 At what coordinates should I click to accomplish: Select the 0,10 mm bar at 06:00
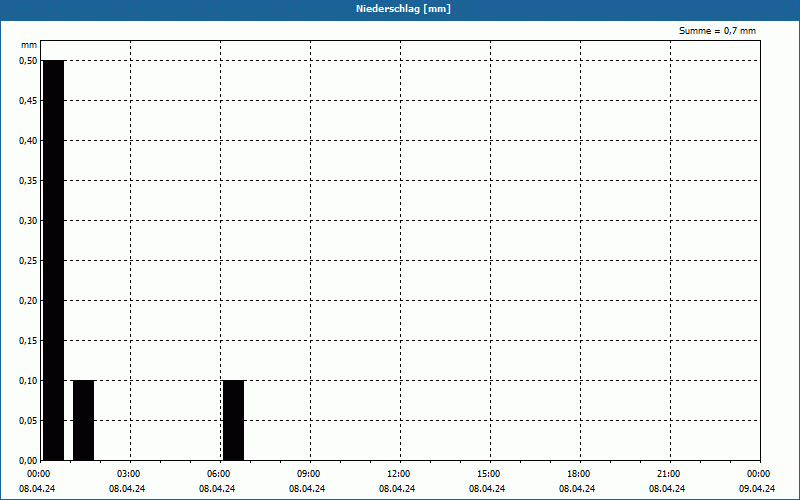click(x=234, y=420)
